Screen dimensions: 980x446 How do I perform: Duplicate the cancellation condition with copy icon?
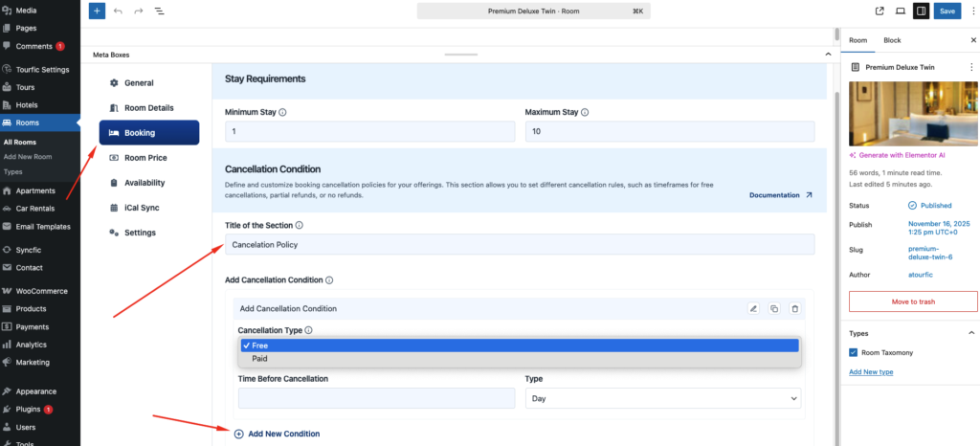774,308
